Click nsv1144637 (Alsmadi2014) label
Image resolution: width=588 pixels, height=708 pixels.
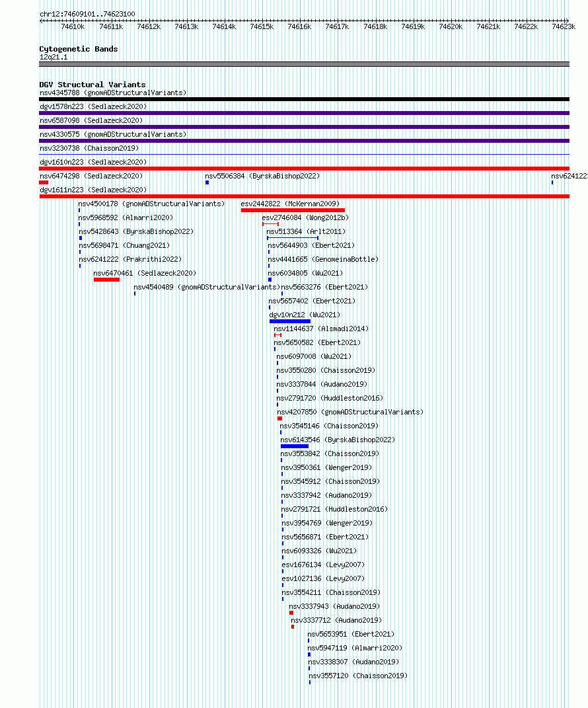[x=321, y=329]
